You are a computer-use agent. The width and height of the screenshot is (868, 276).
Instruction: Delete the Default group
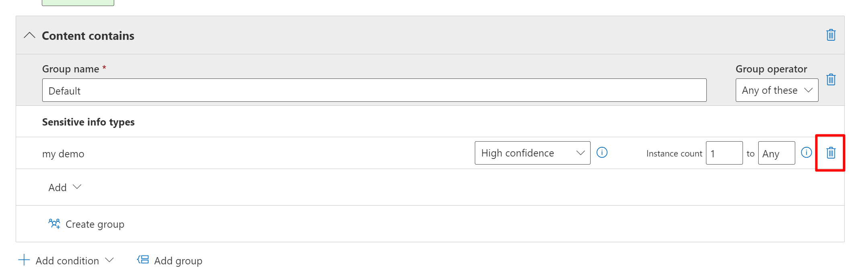pyautogui.click(x=831, y=80)
